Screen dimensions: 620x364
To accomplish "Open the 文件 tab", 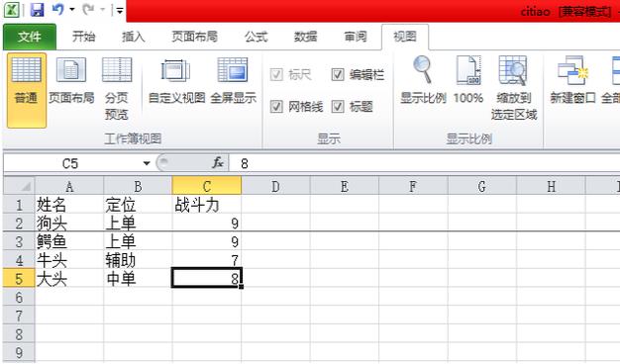I will (30, 37).
